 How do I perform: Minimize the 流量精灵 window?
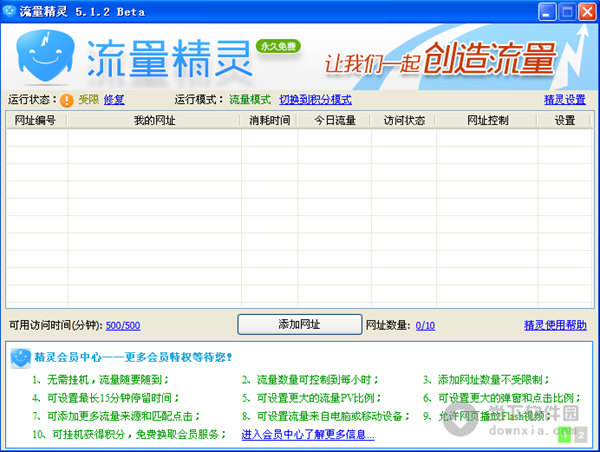click(547, 12)
